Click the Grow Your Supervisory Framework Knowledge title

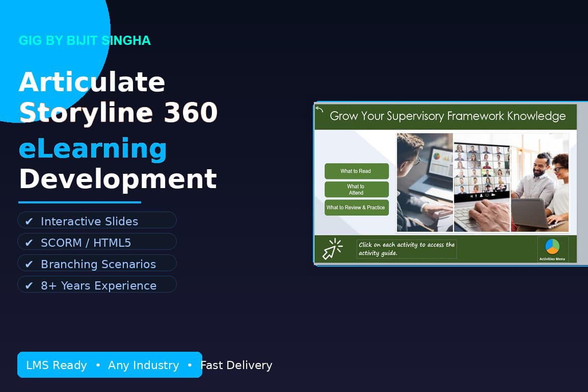click(448, 116)
